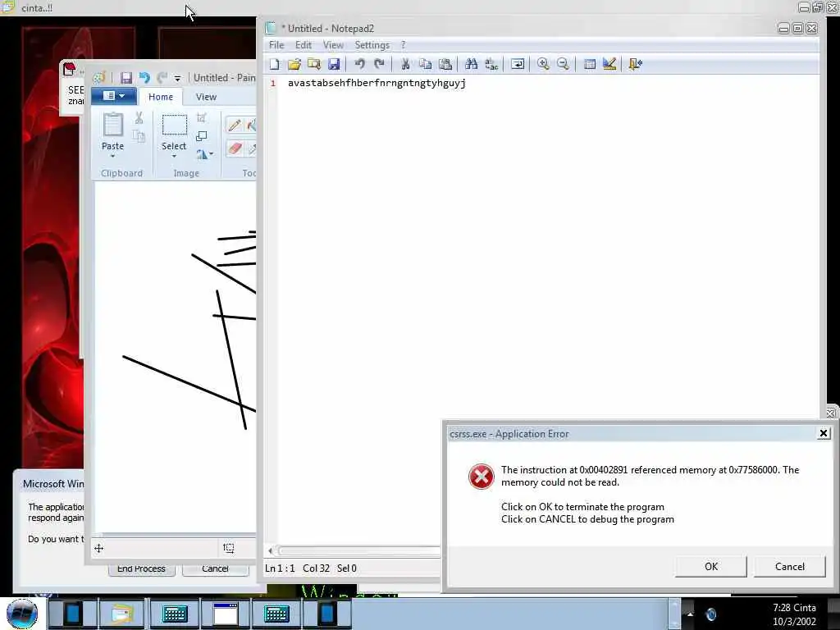This screenshot has height=630, width=840.
Task: Toggle Word Wrap icon in Notepad2 toolbar
Action: pos(518,64)
